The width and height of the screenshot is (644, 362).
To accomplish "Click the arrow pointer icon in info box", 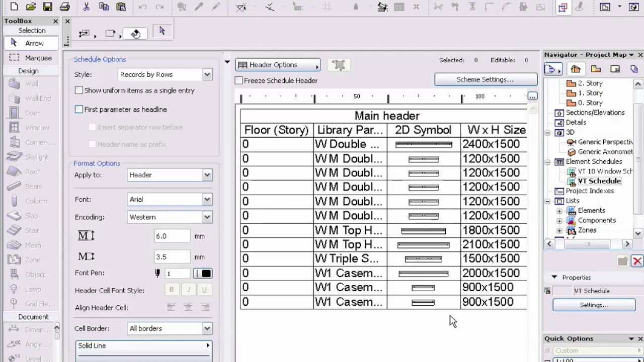I will coord(162,31).
